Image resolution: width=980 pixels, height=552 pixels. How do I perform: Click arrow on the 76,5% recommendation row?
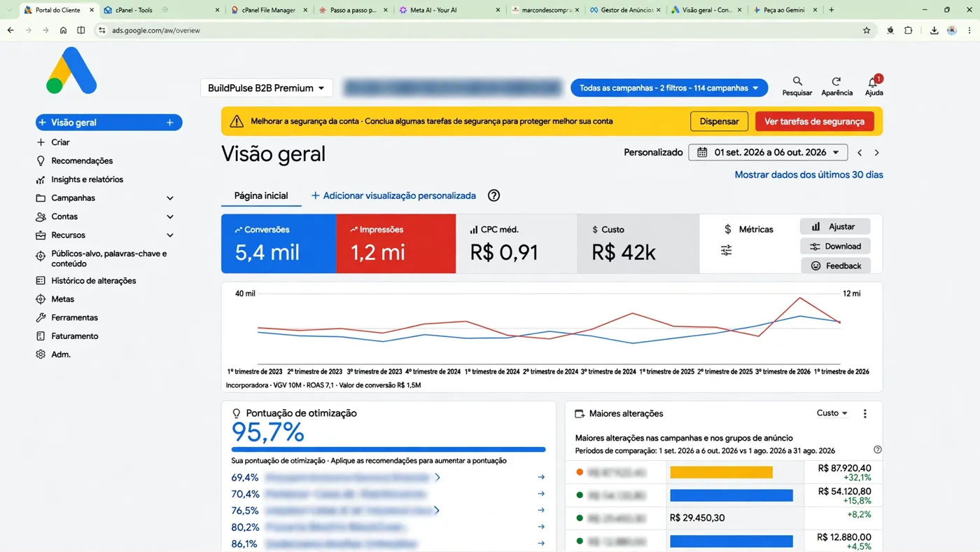coord(541,510)
